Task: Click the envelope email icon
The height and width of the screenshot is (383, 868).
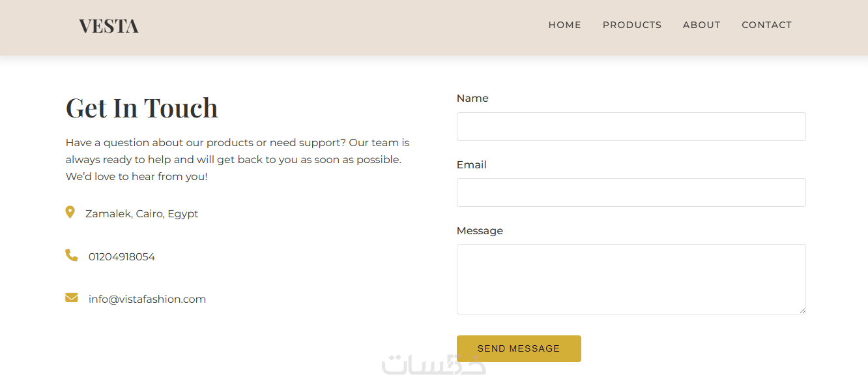Action: pyautogui.click(x=71, y=298)
